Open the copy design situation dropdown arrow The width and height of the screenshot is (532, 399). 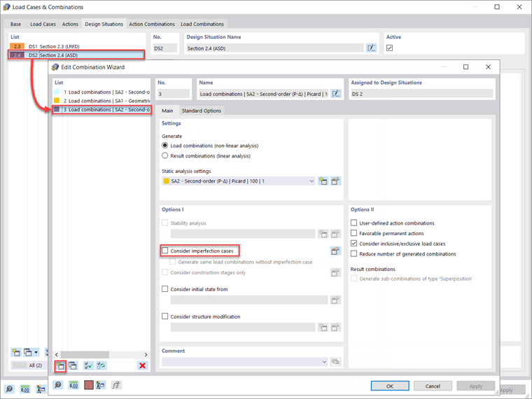tap(36, 352)
